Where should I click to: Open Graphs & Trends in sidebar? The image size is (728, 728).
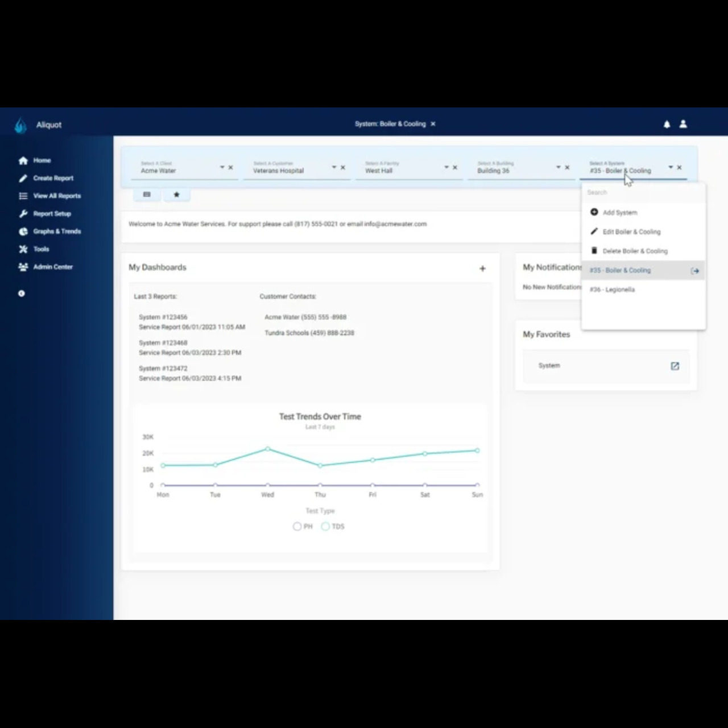[57, 231]
